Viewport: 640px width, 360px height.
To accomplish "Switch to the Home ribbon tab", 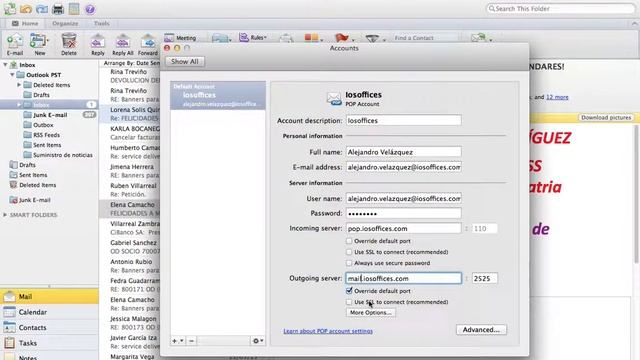I will coord(25,24).
